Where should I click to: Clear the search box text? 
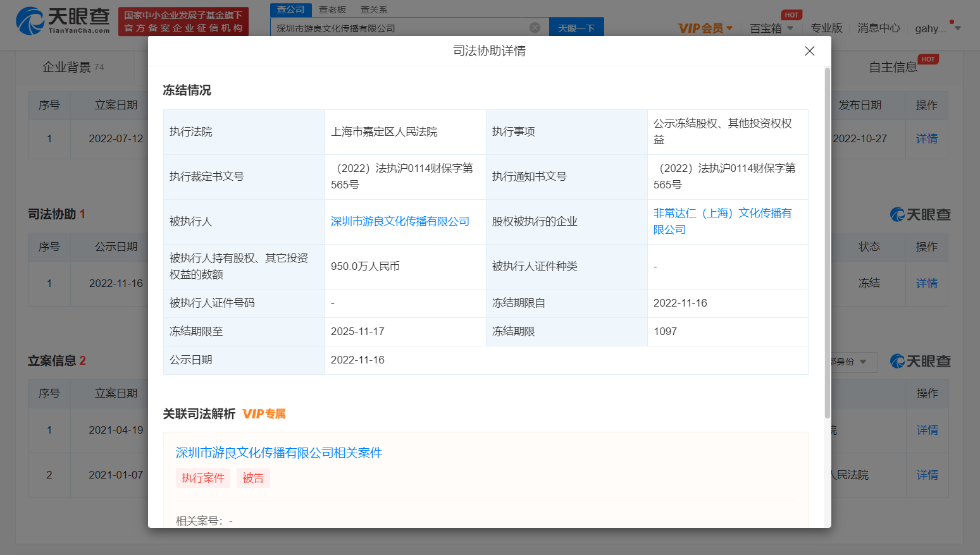pyautogui.click(x=535, y=28)
